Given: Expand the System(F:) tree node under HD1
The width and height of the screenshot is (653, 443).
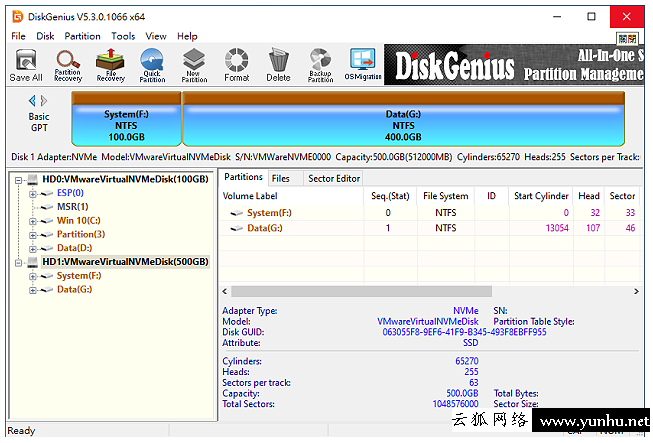Looking at the screenshot, I should [x=32, y=276].
